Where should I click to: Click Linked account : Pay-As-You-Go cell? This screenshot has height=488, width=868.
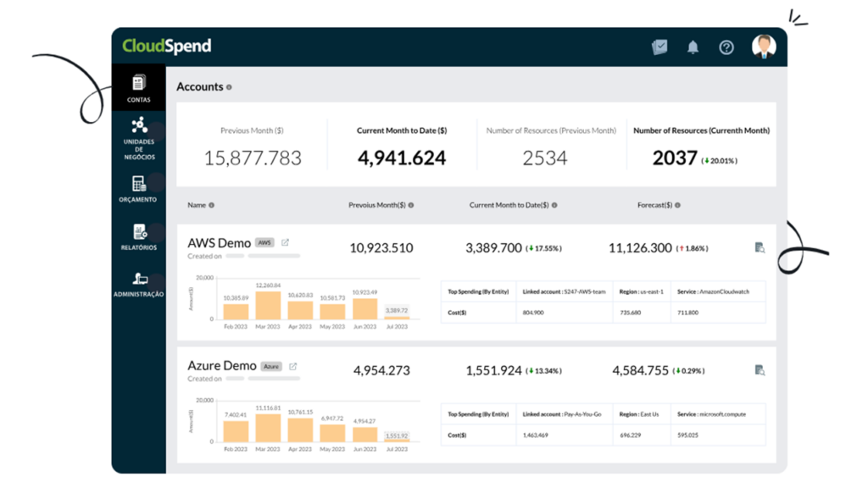point(562,414)
